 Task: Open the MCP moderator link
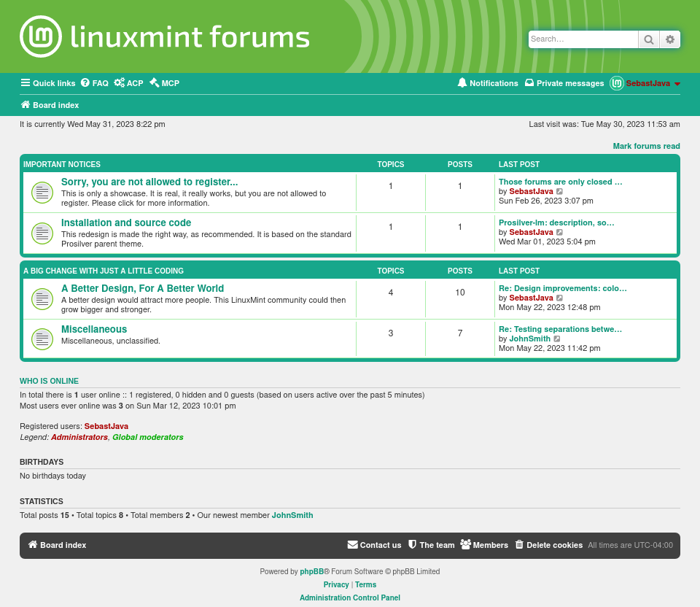click(x=164, y=83)
